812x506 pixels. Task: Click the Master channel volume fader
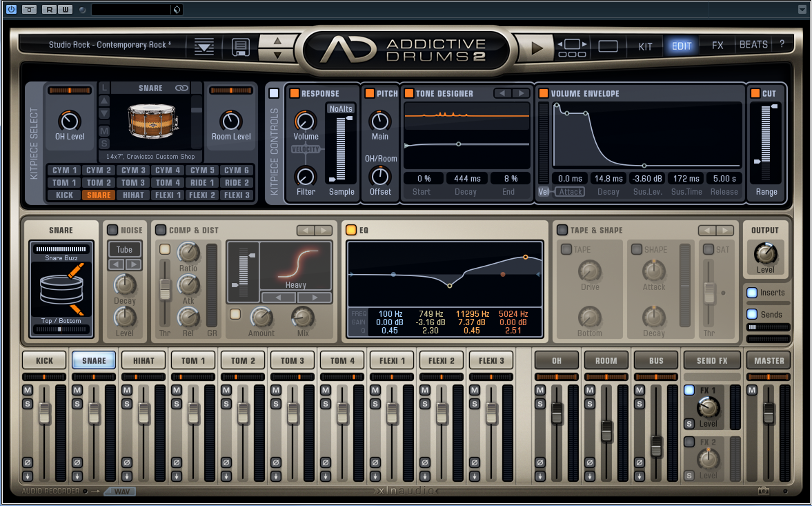(769, 413)
